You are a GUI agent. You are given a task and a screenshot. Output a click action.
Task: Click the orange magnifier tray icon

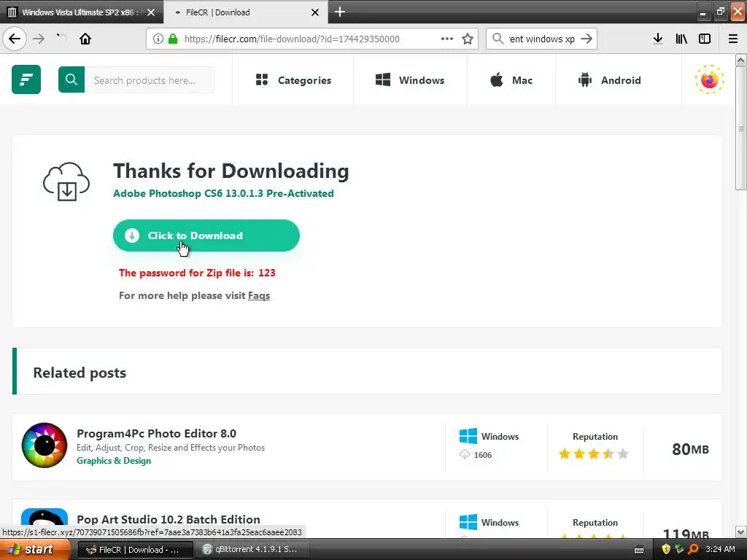click(693, 549)
